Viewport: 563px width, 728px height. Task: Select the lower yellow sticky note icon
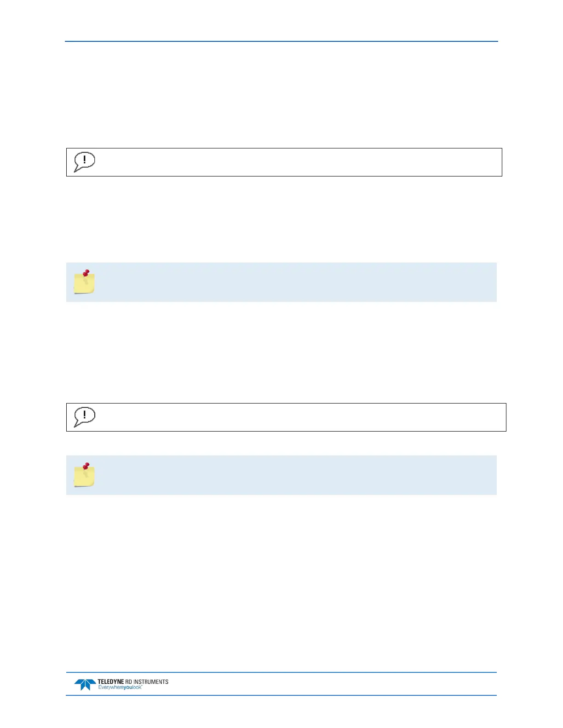[x=84, y=477]
